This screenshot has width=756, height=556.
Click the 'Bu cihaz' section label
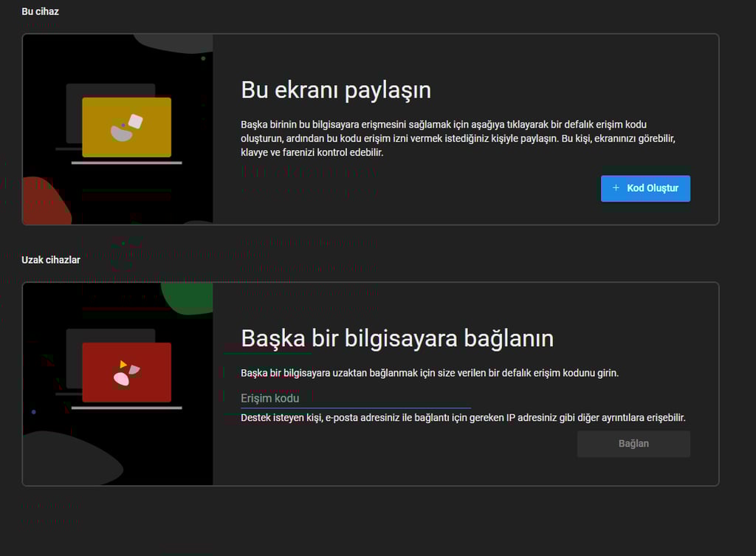pos(40,12)
